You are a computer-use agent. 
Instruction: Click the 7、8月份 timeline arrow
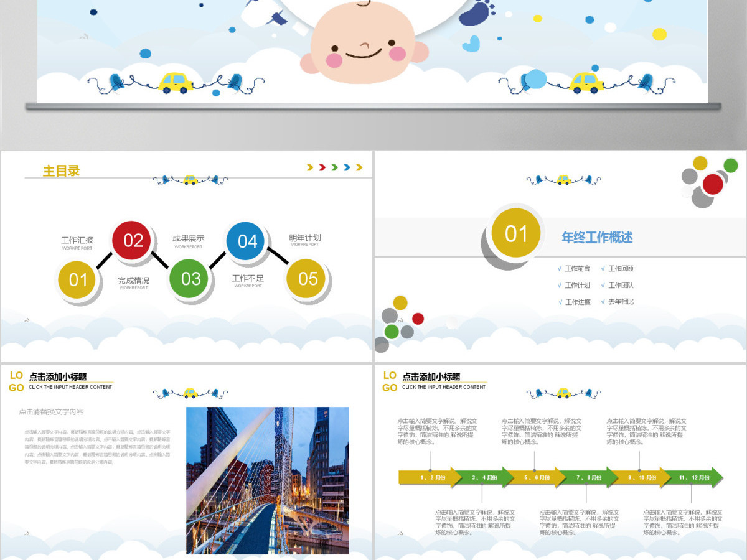coord(588,478)
